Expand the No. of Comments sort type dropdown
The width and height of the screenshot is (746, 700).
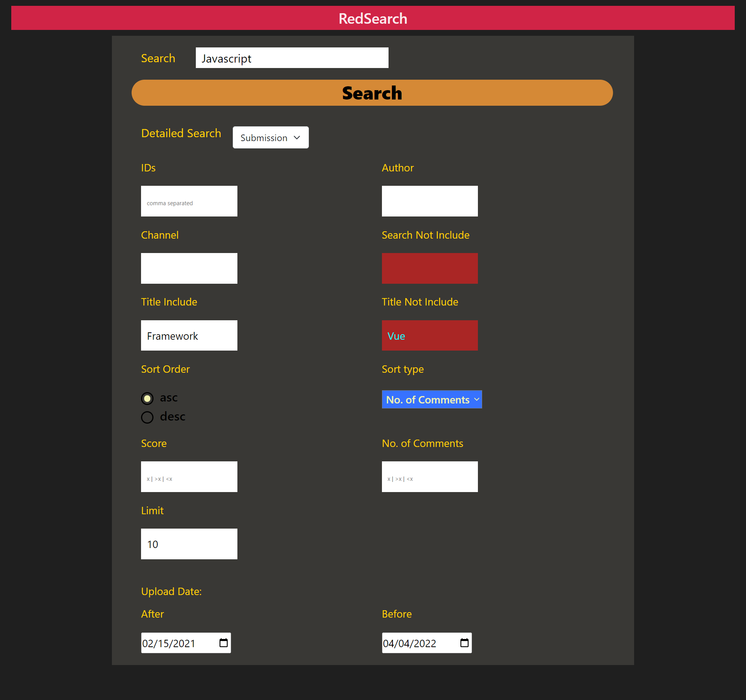(432, 400)
